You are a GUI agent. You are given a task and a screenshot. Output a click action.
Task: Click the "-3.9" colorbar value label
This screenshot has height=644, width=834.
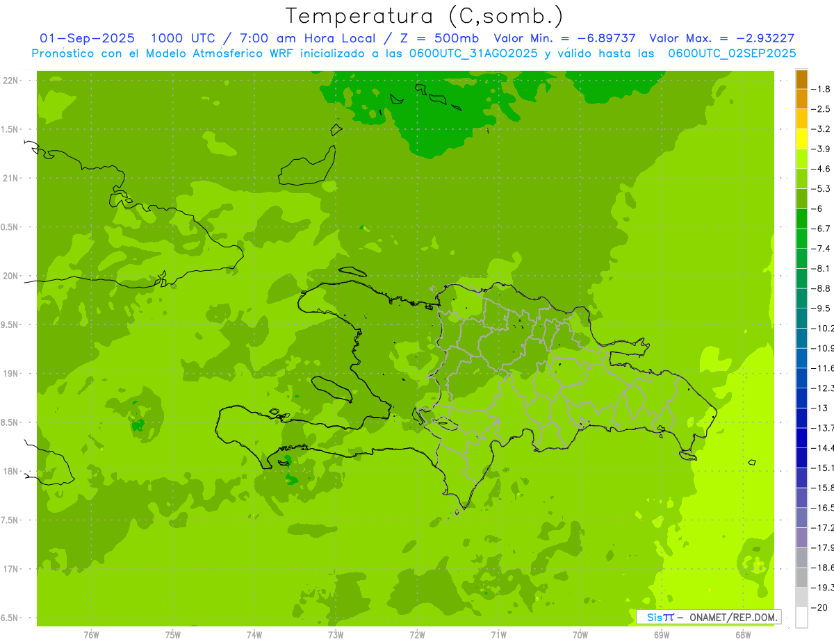pos(820,149)
